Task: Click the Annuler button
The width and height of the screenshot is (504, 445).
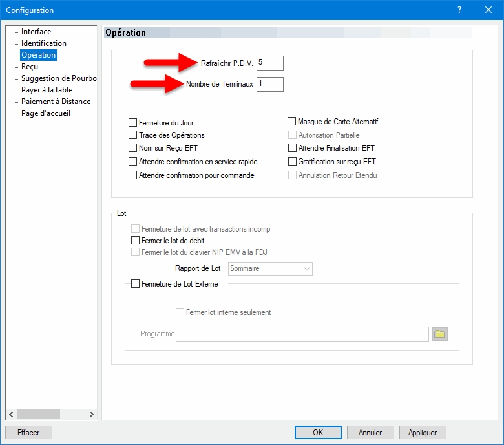Action: pos(370,433)
